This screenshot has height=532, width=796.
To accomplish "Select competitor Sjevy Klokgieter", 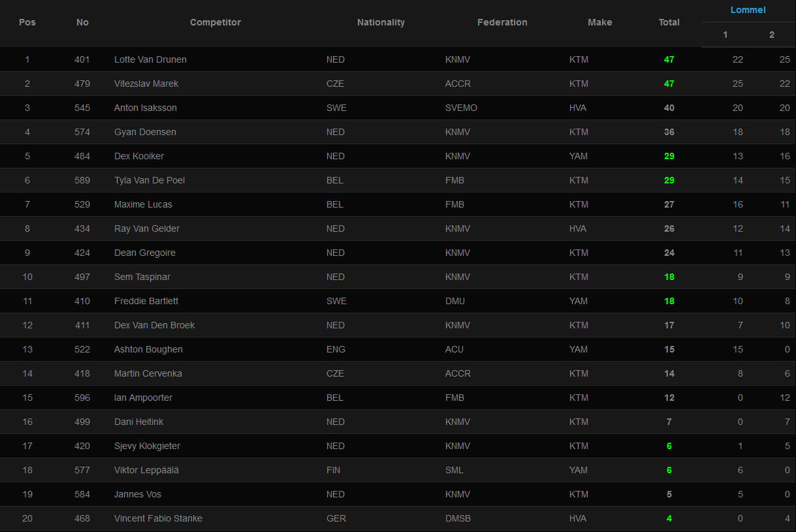I will [147, 446].
